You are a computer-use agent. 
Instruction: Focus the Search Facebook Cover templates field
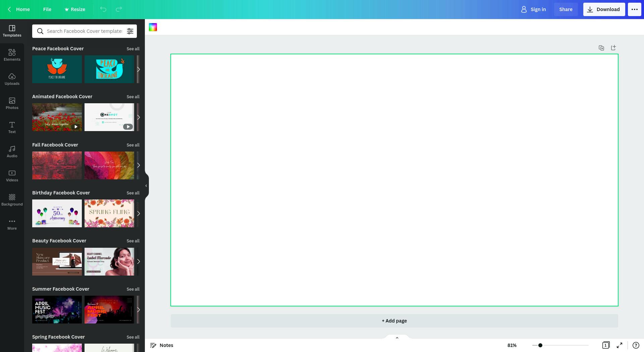click(x=85, y=31)
